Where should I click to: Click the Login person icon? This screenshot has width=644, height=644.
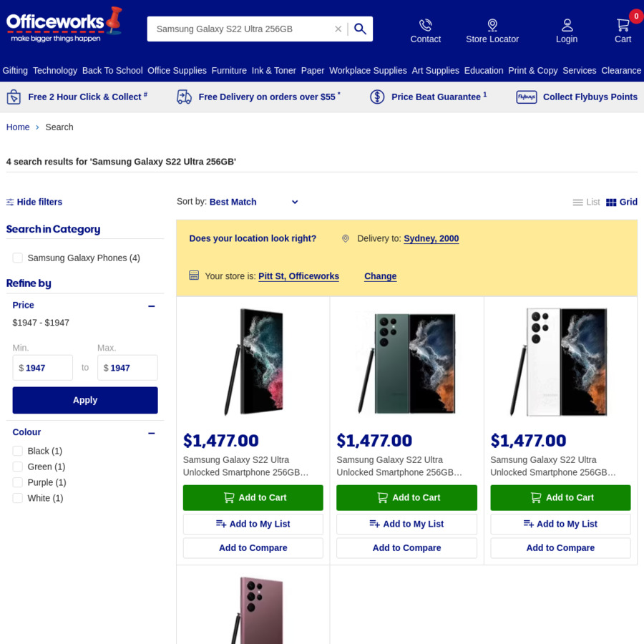tap(567, 25)
